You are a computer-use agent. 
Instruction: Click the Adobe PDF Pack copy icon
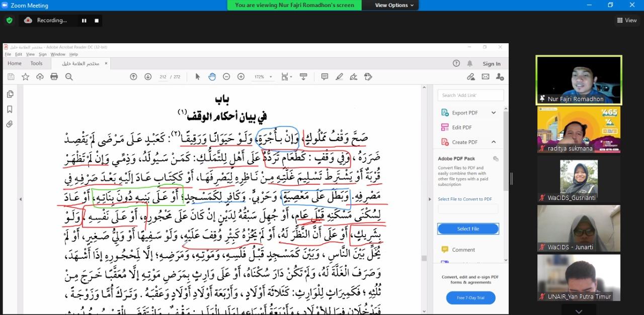[496, 159]
